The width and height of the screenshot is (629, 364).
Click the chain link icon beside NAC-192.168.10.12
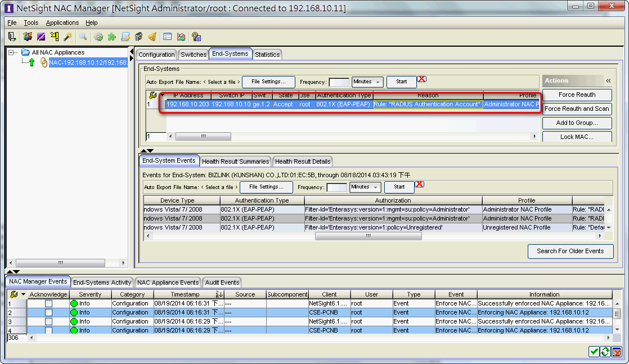pos(44,62)
